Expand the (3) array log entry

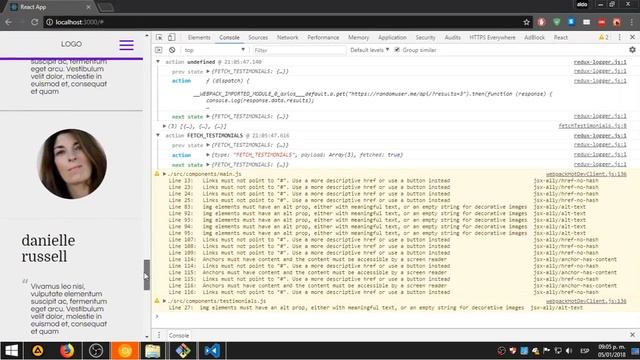pos(164,126)
